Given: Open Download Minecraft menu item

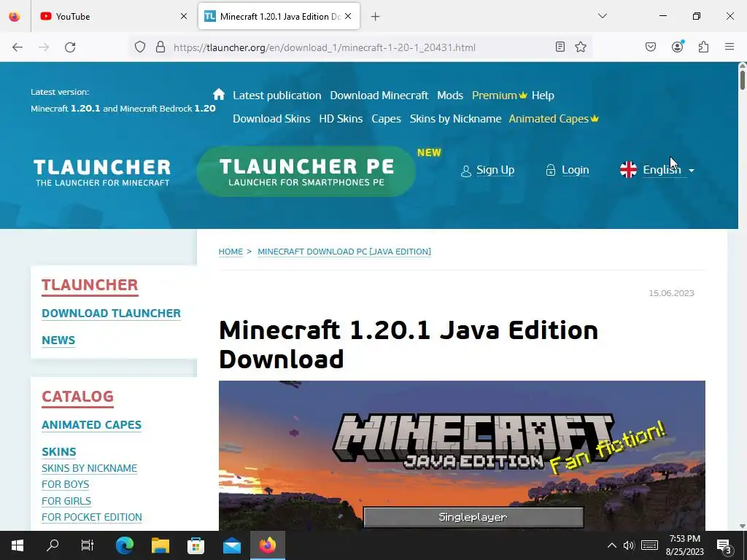Looking at the screenshot, I should (x=379, y=96).
